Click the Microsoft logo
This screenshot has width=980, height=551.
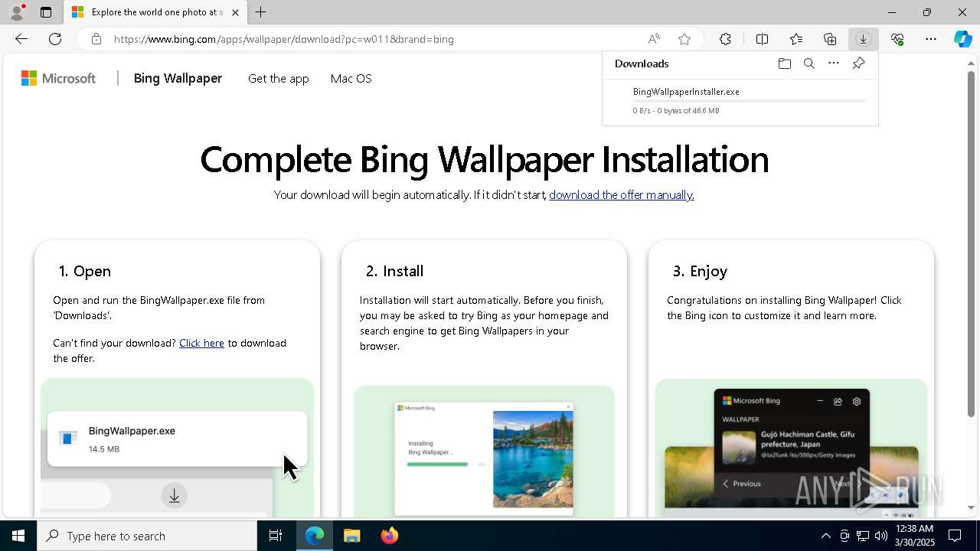58,78
